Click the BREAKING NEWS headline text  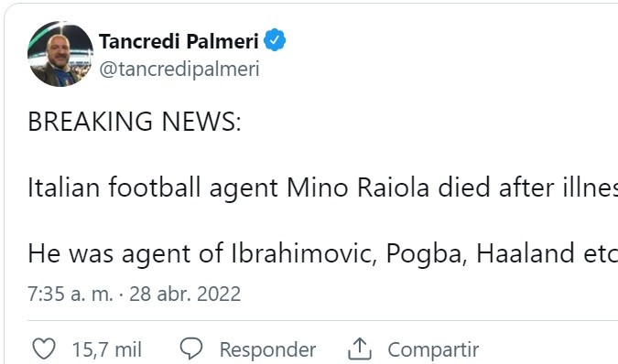(135, 122)
